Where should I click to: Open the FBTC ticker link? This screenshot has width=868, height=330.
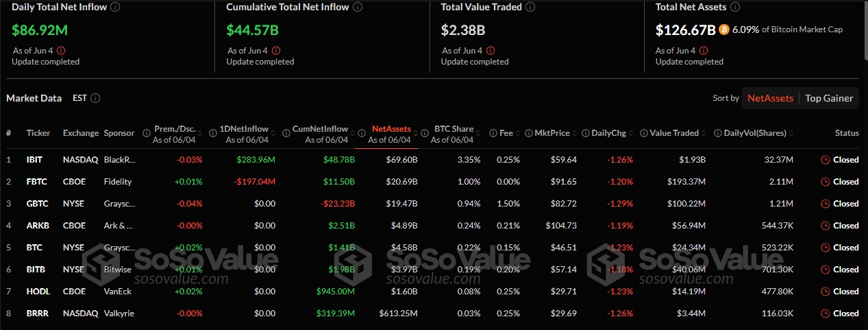point(36,182)
